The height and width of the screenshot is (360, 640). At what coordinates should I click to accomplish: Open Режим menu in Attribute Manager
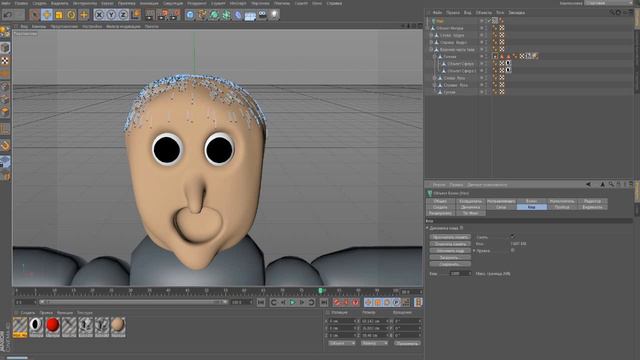tap(438, 185)
